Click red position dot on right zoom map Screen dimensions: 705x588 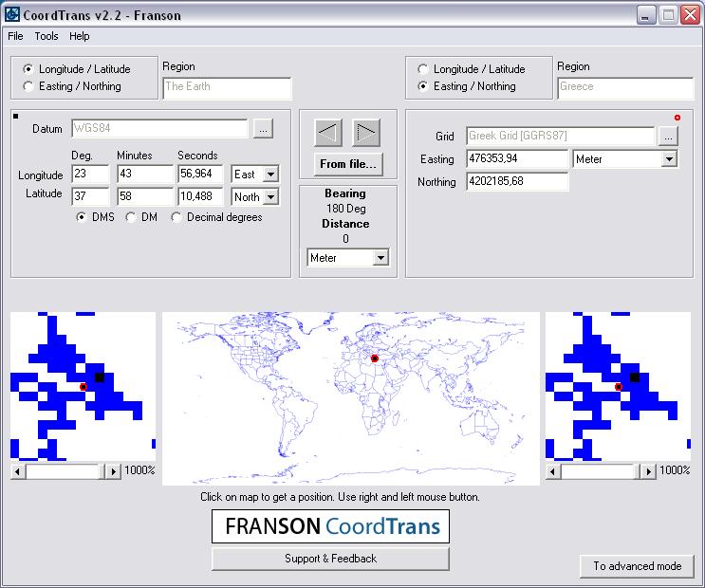(619, 387)
